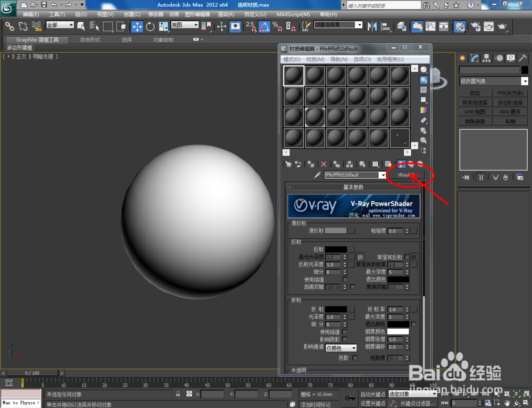Click the 车削 modifier button
The image size is (532, 408).
510,121
